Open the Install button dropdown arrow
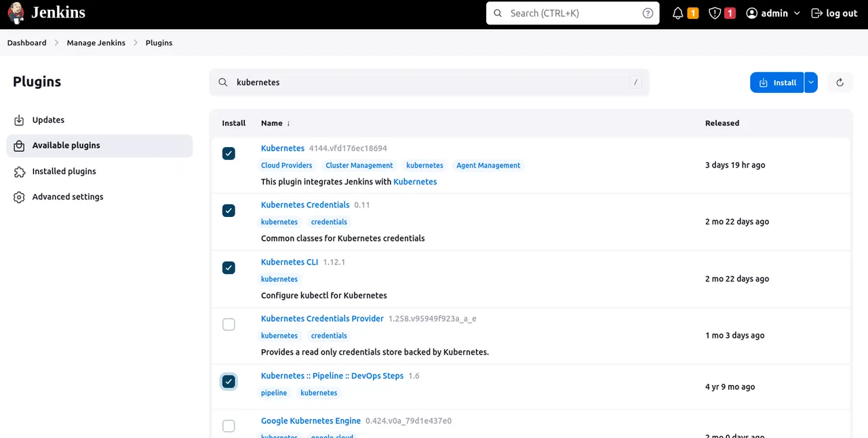This screenshot has width=868, height=438. pos(811,83)
